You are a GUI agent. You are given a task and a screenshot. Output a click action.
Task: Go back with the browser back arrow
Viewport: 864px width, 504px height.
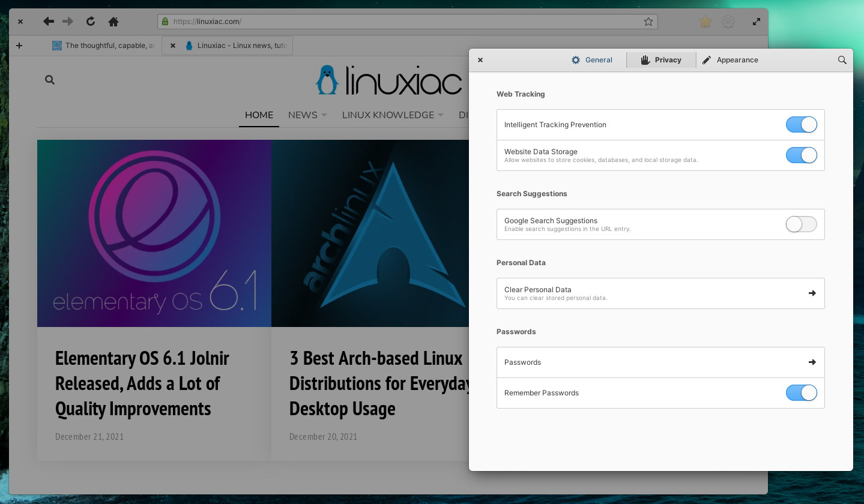[49, 22]
